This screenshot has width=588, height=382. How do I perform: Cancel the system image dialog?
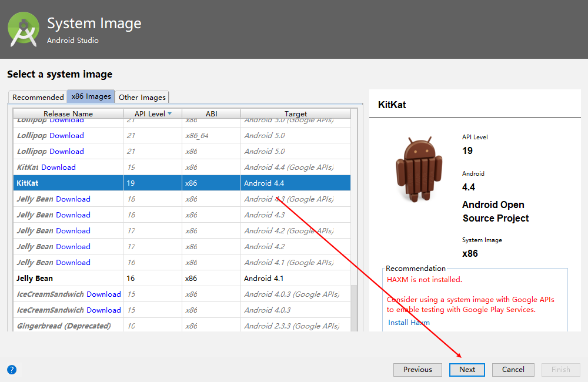pos(513,370)
